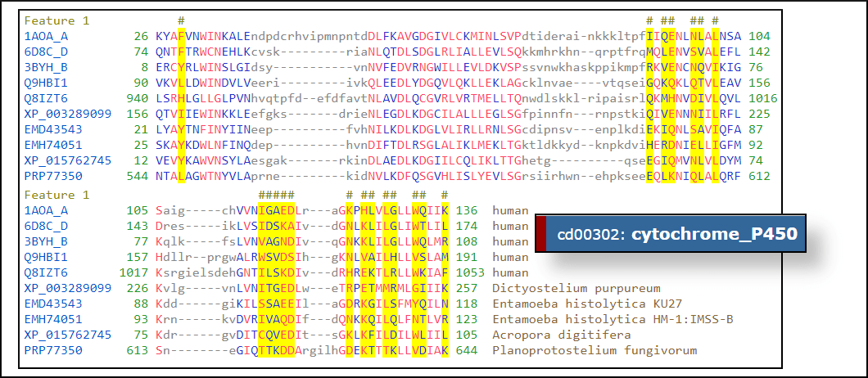Click the end position number 612

[x=760, y=177]
